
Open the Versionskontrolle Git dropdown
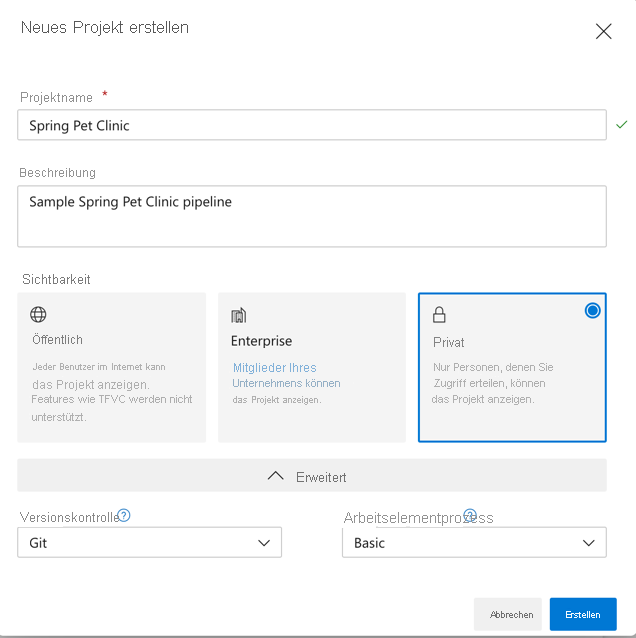[x=149, y=542]
